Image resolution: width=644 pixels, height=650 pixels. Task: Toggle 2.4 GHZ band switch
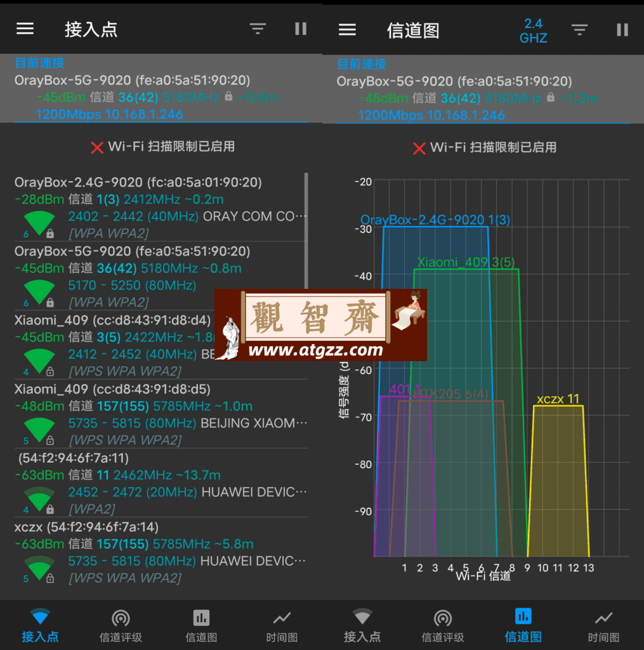coord(534,30)
